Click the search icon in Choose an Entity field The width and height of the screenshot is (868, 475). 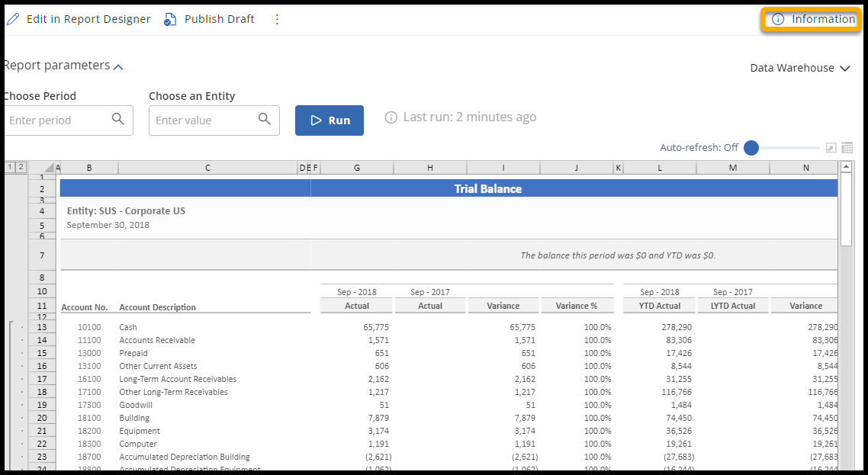[265, 119]
